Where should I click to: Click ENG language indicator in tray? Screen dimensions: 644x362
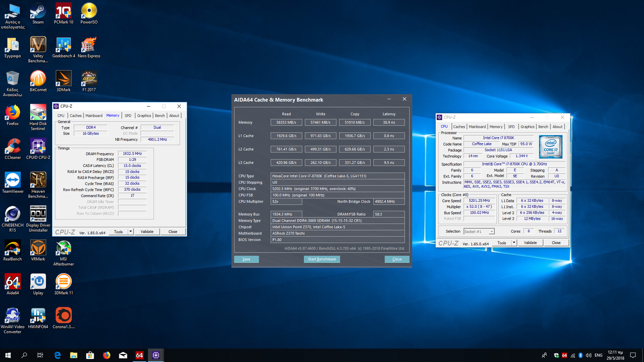599,355
